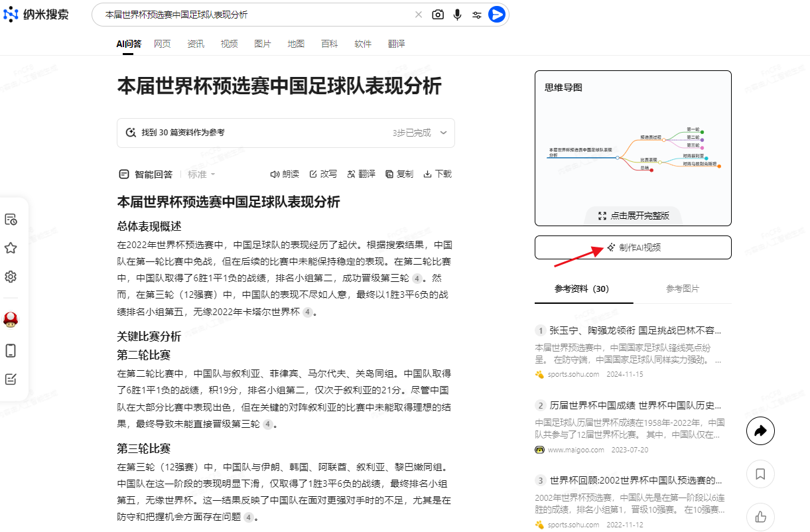Viewport: 810px width, 532px height.
Task: Like the answer with the thumbs-up icon
Action: coord(760,517)
